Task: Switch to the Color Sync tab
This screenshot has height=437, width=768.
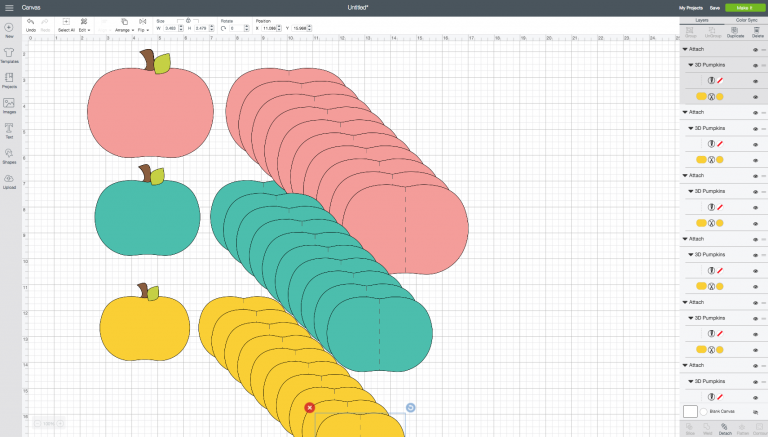Action: (746, 21)
